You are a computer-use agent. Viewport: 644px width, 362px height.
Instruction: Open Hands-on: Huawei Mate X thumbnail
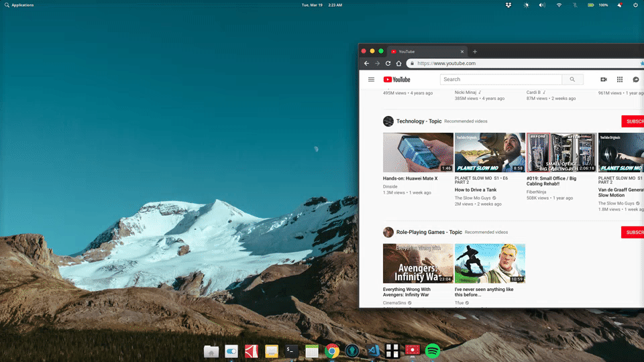(418, 152)
